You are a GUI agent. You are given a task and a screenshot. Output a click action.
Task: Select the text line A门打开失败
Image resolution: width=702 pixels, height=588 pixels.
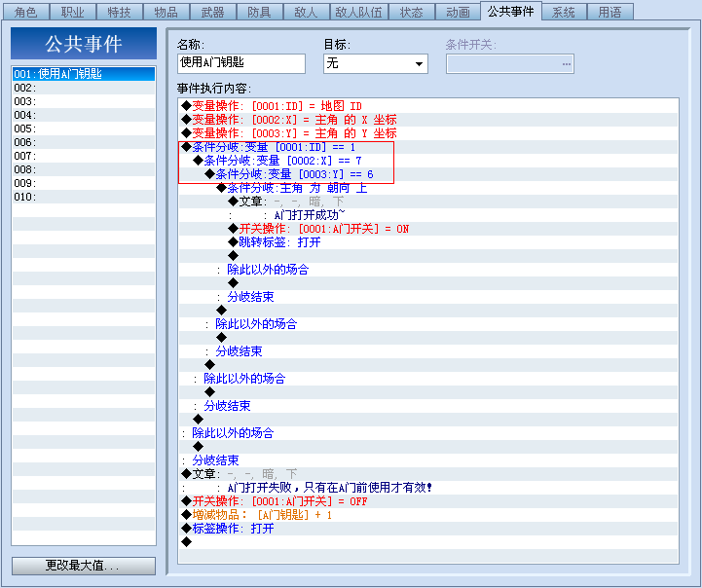(428, 488)
